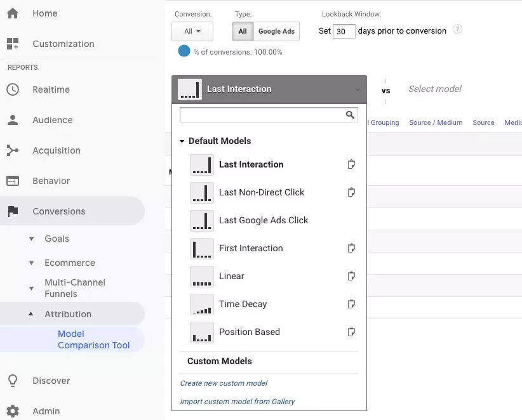Choose the Linear attribution model

pyautogui.click(x=231, y=276)
